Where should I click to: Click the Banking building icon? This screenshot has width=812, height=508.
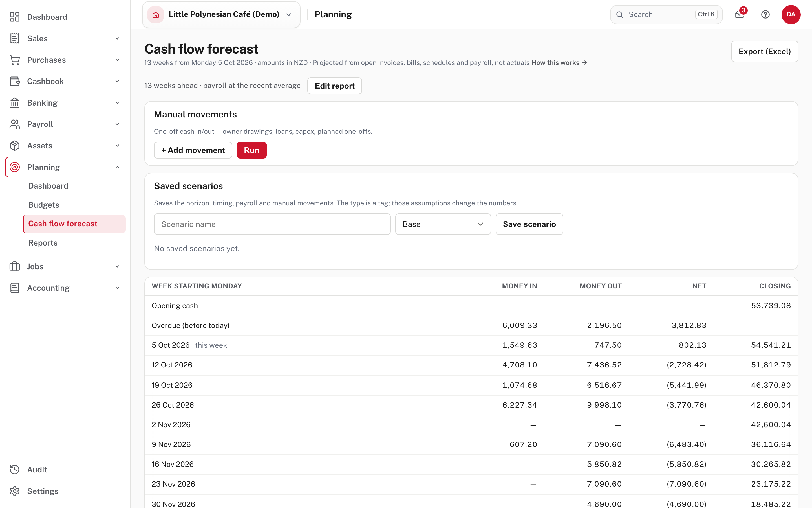pyautogui.click(x=14, y=103)
